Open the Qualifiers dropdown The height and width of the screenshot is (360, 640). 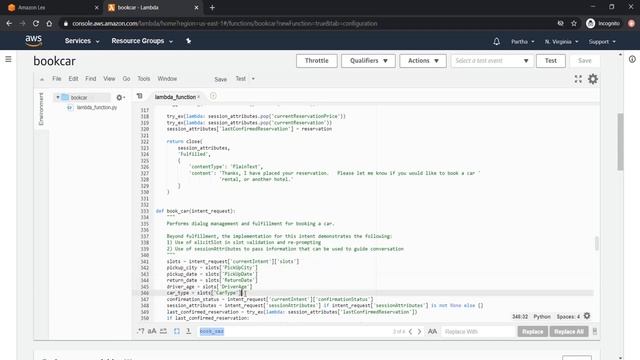(x=368, y=60)
